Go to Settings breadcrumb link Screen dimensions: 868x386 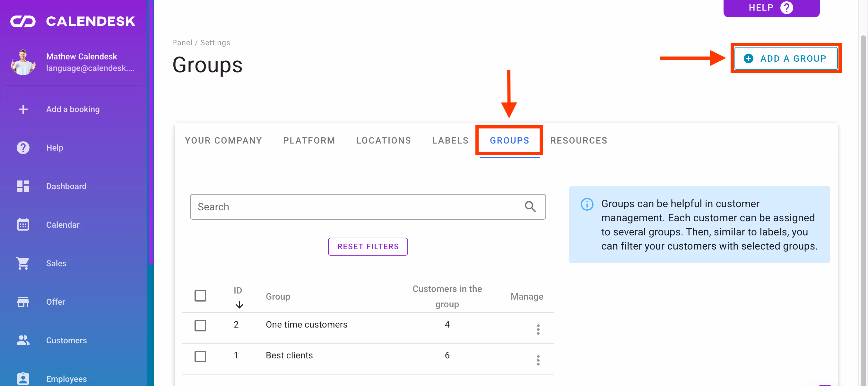[215, 42]
